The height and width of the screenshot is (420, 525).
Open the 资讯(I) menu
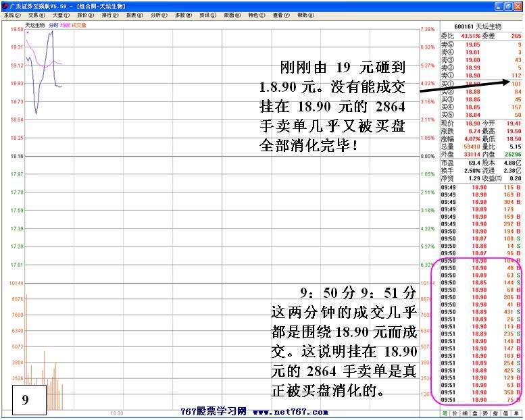(x=207, y=14)
